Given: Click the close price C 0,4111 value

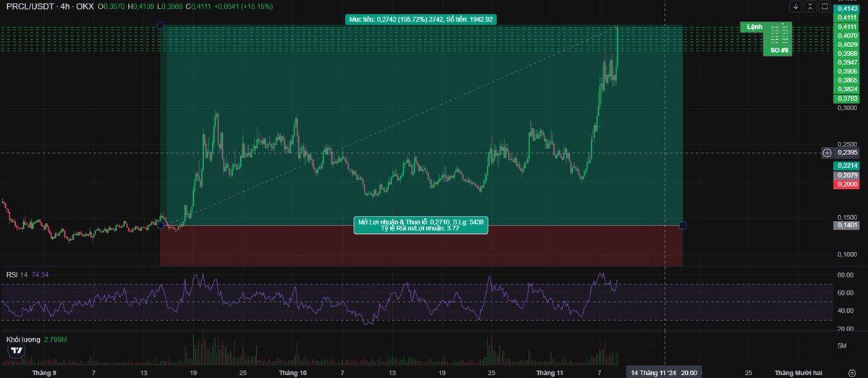Looking at the screenshot, I should [x=202, y=7].
